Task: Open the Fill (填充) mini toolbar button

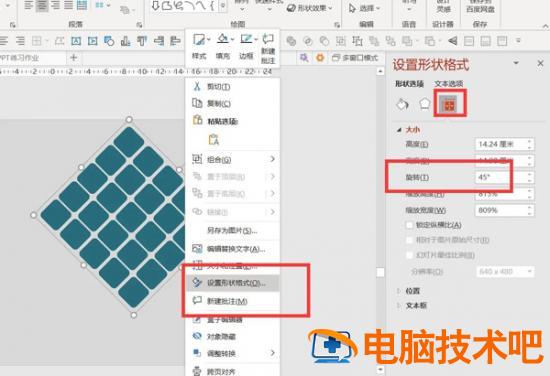Action: 223,47
